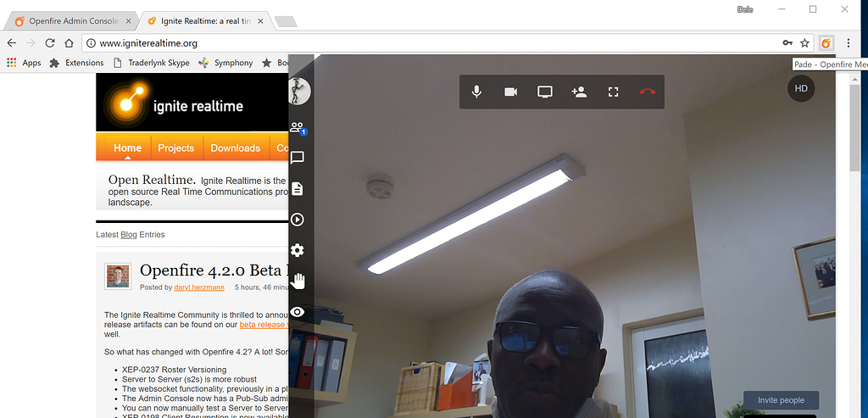Start screen sharing with the monitor icon
Viewport: 868px width, 418px height.
pos(545,92)
